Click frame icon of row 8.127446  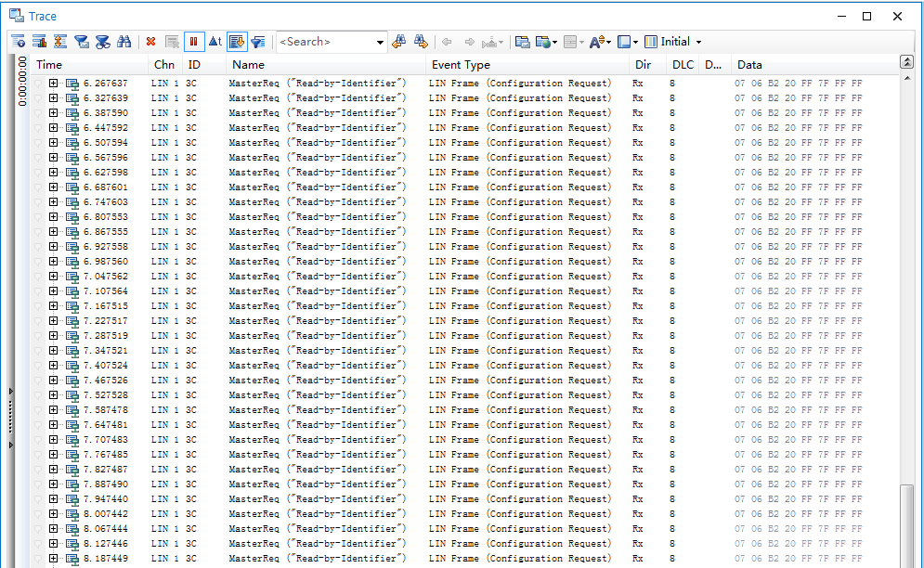(72, 545)
